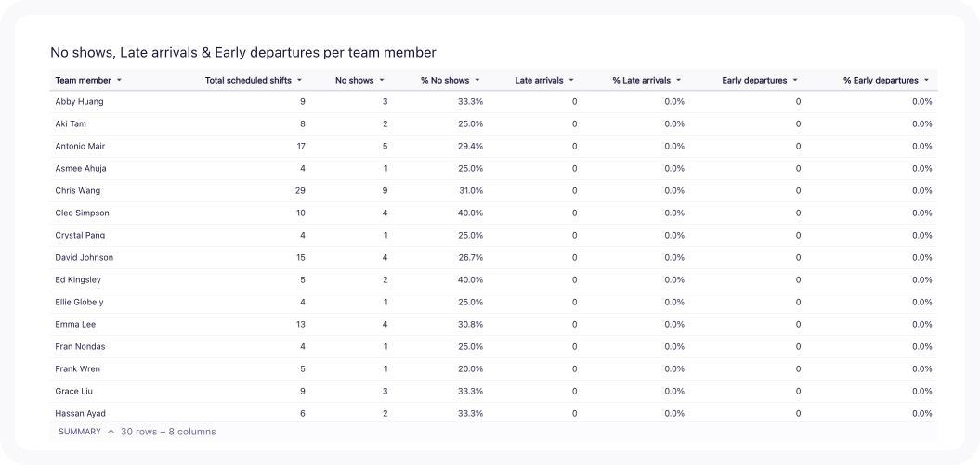The width and height of the screenshot is (980, 465).
Task: Open the Team member column sort arrow
Action: pos(119,81)
